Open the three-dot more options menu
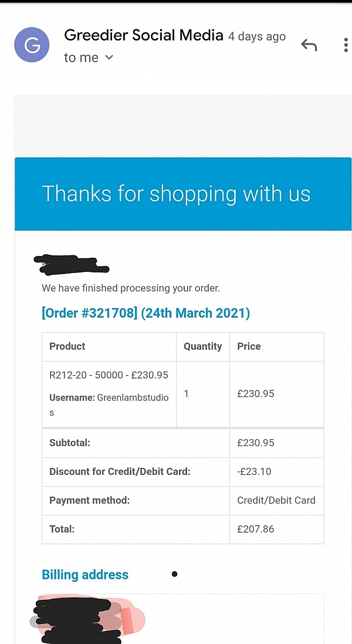 pos(346,45)
